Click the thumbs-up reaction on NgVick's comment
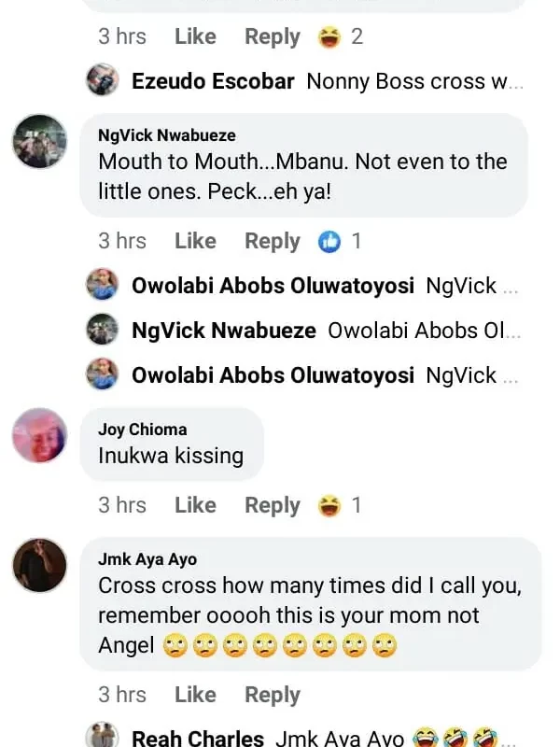The width and height of the screenshot is (560, 747). 329,242
